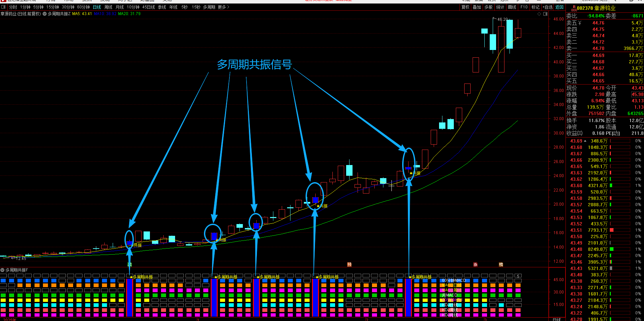This screenshot has width=644, height=321.
Task: Click the diamond icon at chart top-right
Action: (539, 14)
